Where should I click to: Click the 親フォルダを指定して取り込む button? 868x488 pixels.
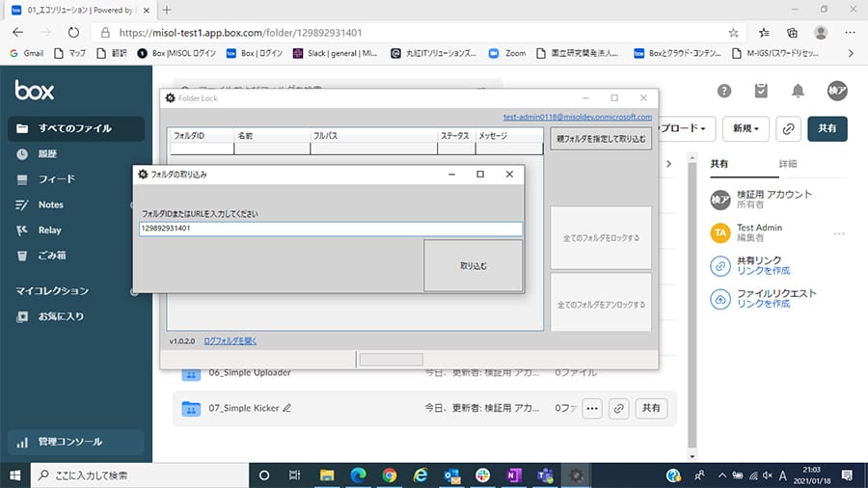(x=601, y=139)
